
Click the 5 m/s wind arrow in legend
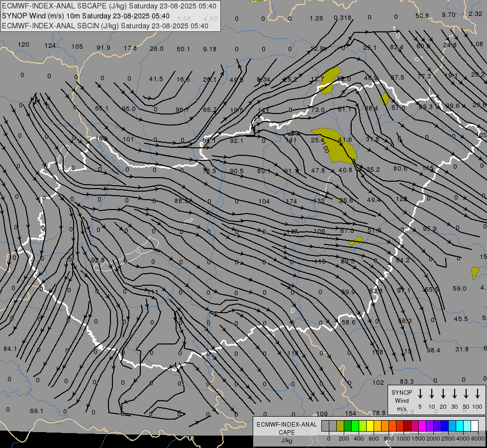click(x=420, y=394)
